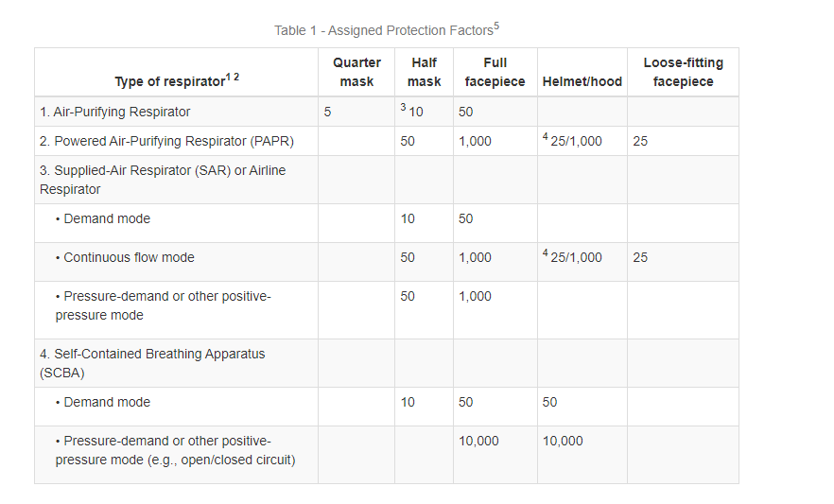This screenshot has height=504, width=834.
Task: Select the Quarter mask column header
Action: pyautogui.click(x=356, y=72)
